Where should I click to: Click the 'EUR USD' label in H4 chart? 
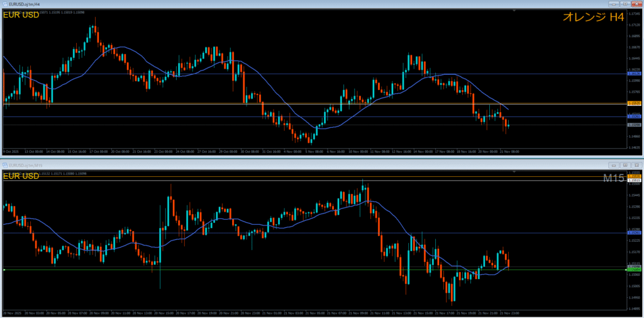pos(21,15)
